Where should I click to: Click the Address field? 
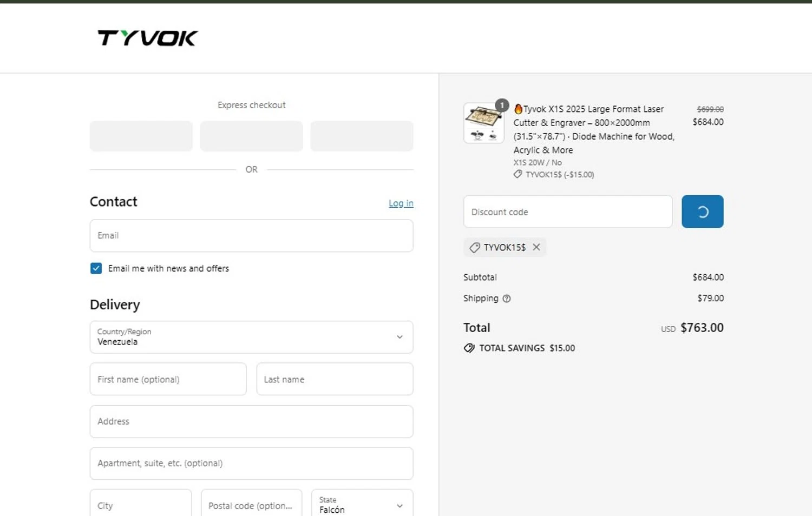(251, 421)
